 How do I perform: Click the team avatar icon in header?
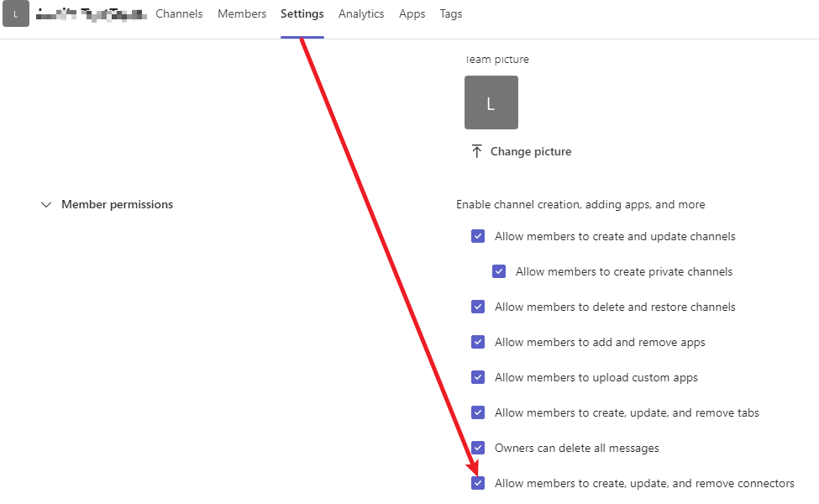(x=16, y=14)
